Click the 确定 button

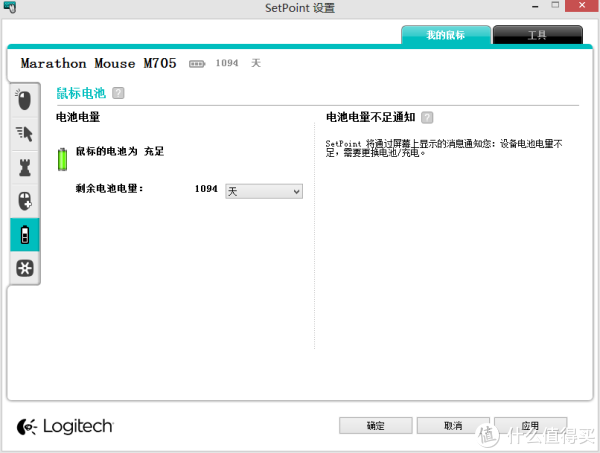point(375,425)
